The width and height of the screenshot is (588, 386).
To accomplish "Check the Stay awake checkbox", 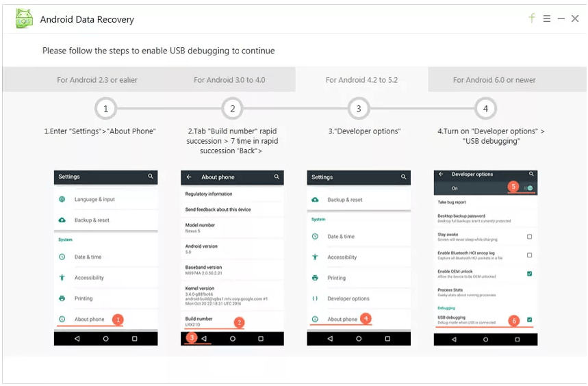I will point(530,237).
